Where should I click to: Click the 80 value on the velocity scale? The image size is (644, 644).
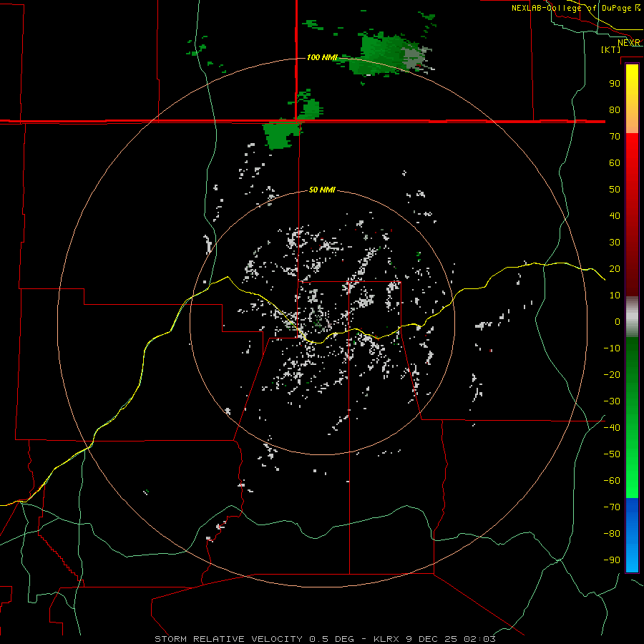click(x=615, y=110)
